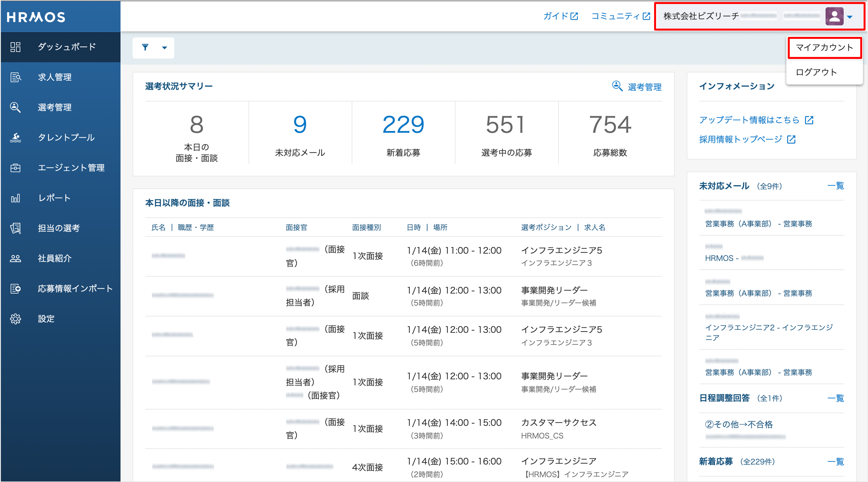Click 4次面接 interview type cell
Image resolution: width=868 pixels, height=482 pixels.
point(367,467)
